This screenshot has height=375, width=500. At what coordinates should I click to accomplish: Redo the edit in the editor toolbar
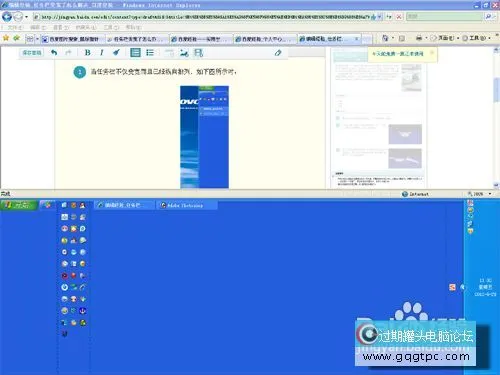tap(68, 52)
